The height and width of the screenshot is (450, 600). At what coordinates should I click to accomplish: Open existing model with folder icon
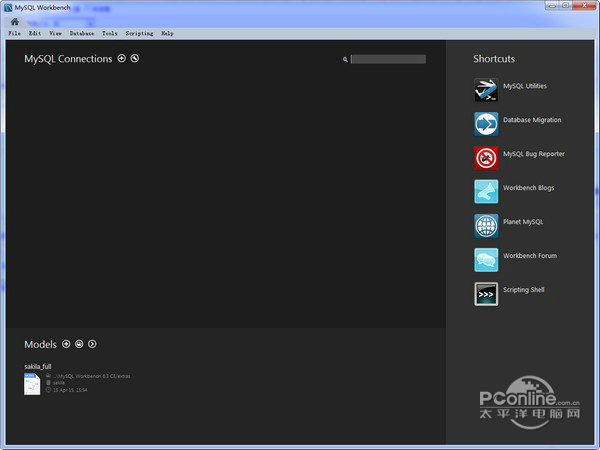(79, 344)
